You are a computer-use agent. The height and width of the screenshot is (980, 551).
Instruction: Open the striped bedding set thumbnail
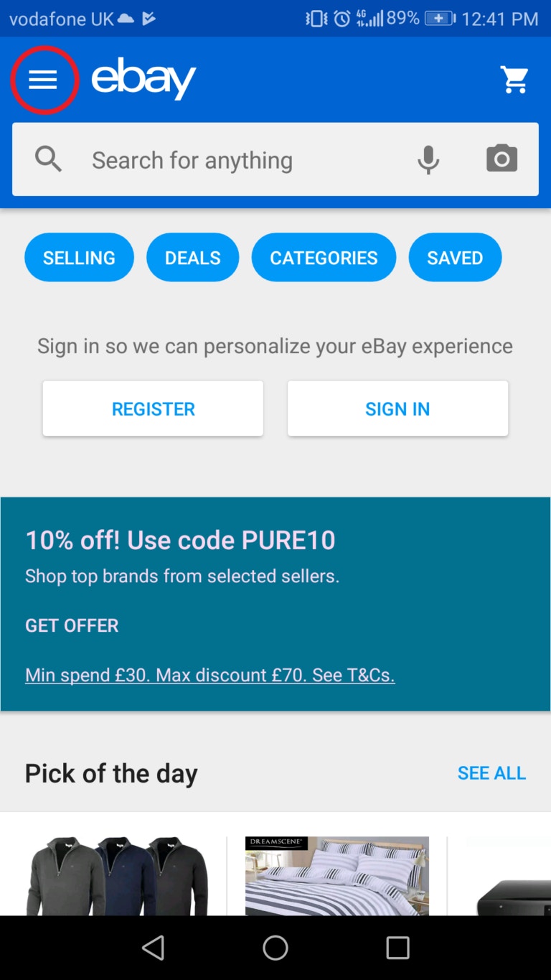pos(336,876)
